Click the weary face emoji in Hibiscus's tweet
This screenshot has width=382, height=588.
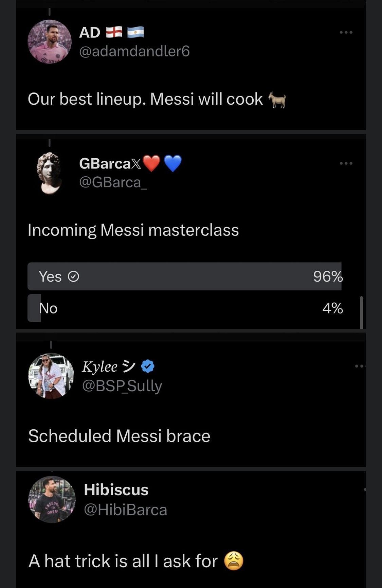pyautogui.click(x=234, y=561)
